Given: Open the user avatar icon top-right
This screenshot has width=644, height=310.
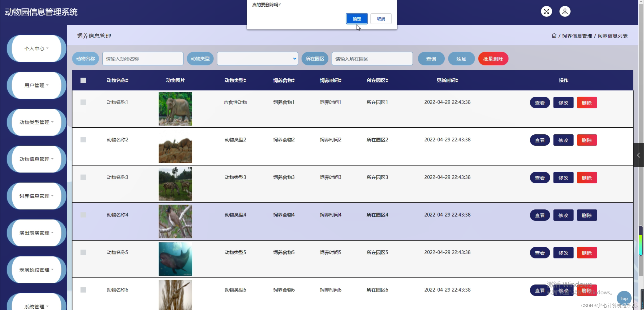Looking at the screenshot, I should (x=565, y=11).
